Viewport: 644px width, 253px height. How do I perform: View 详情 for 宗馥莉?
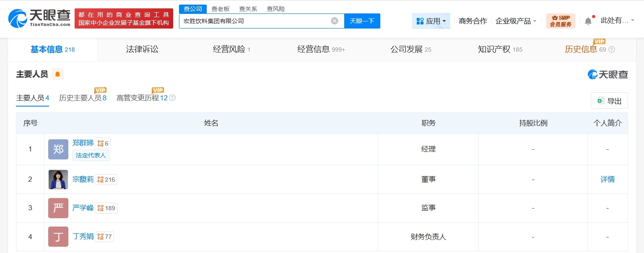608,180
